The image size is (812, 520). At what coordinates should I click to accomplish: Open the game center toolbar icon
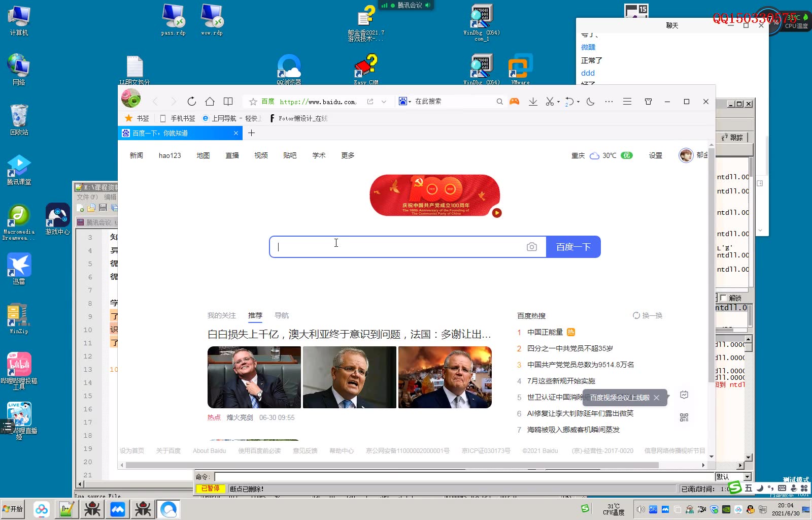pos(514,101)
